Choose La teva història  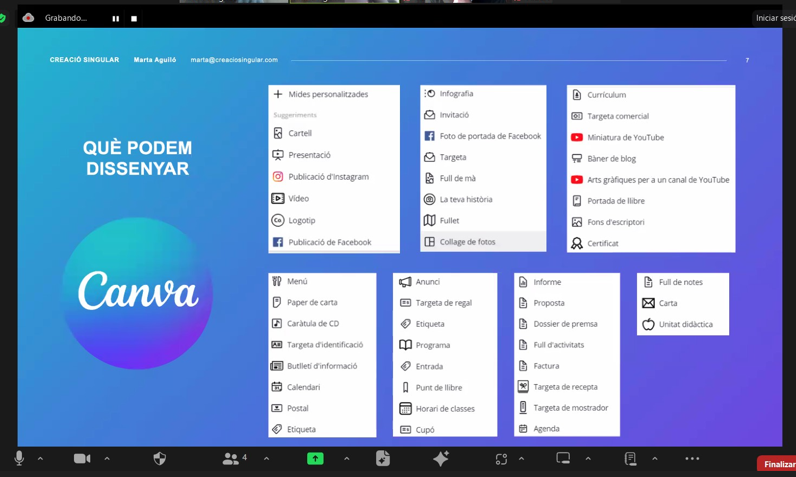(458, 199)
